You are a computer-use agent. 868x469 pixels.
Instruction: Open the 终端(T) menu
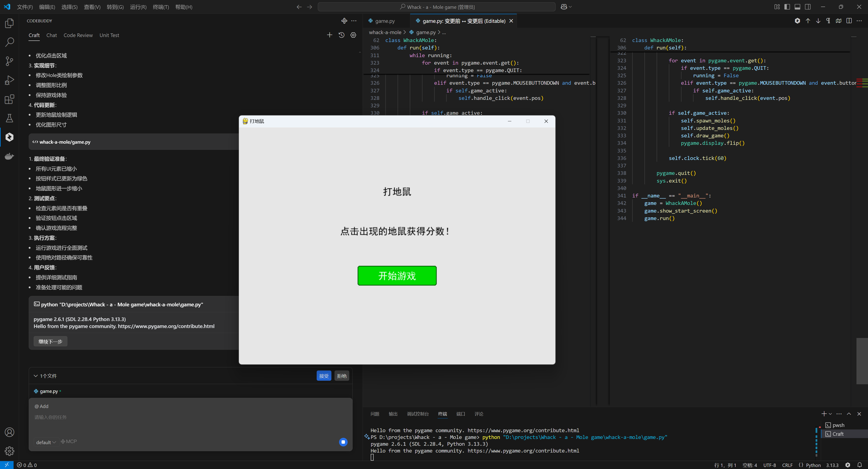coord(161,7)
